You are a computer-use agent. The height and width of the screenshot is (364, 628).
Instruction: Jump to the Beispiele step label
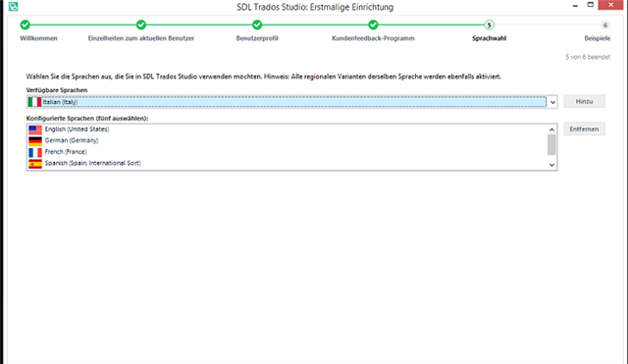(x=598, y=38)
